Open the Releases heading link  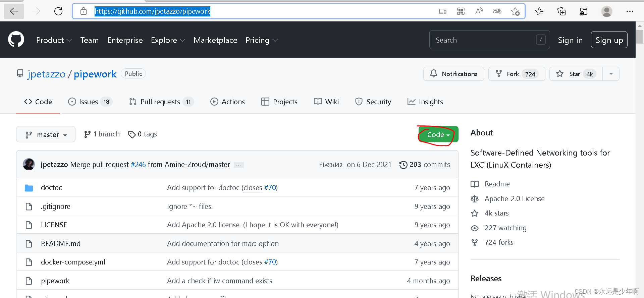pos(486,279)
